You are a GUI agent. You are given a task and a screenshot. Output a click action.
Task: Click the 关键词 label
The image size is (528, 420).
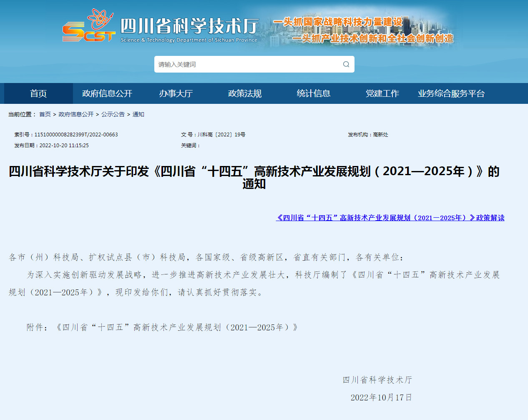pyautogui.click(x=191, y=146)
